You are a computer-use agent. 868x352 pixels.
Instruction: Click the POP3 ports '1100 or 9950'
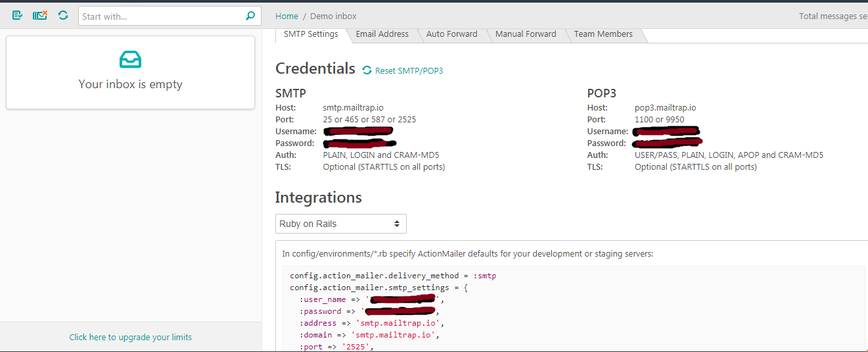[x=659, y=120]
